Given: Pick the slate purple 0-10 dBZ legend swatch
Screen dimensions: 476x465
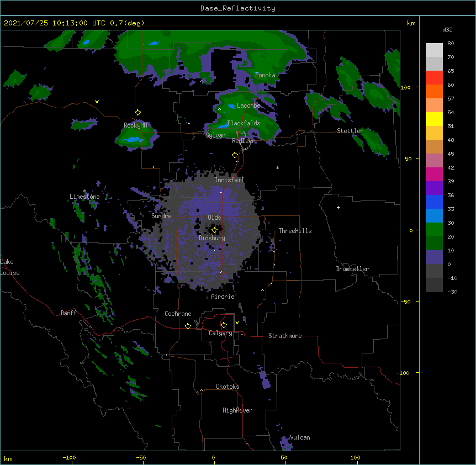Looking at the screenshot, I should coord(434,257).
